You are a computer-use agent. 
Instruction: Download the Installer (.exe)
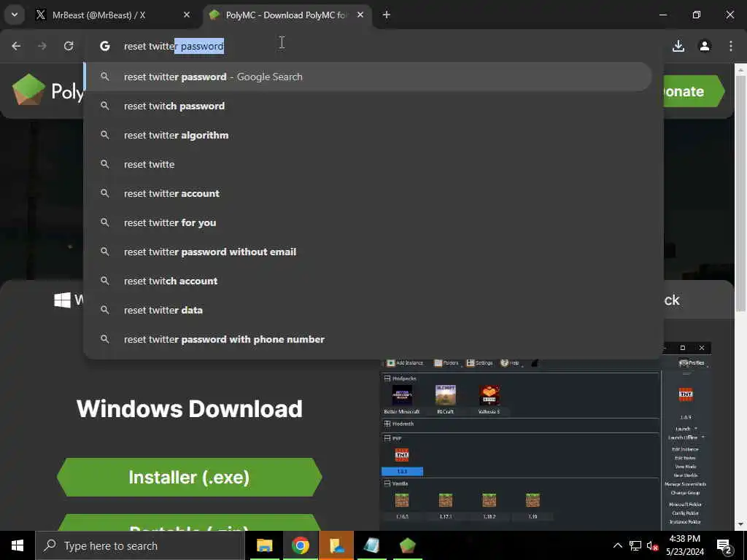tap(189, 477)
